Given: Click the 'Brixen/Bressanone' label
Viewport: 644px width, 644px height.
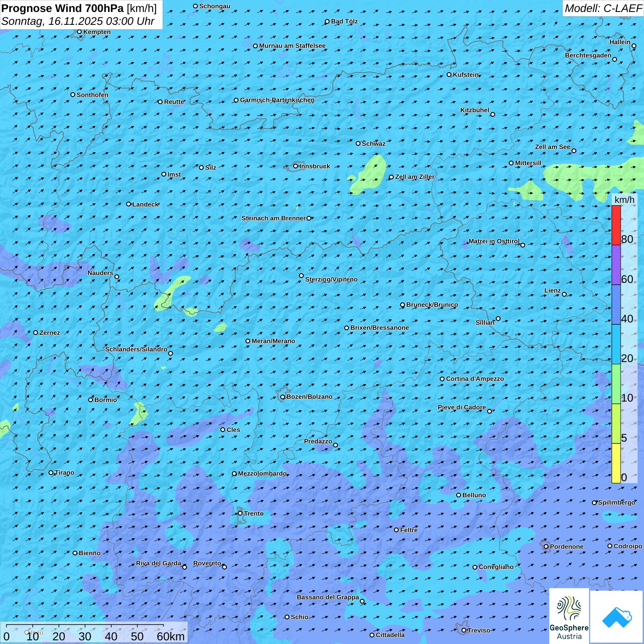Looking at the screenshot, I should (379, 328).
